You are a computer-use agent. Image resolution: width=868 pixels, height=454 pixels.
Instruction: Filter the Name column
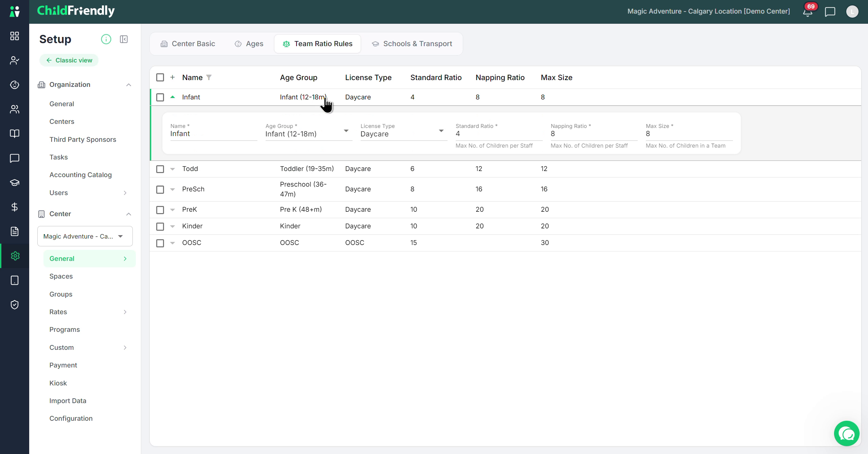click(x=209, y=77)
